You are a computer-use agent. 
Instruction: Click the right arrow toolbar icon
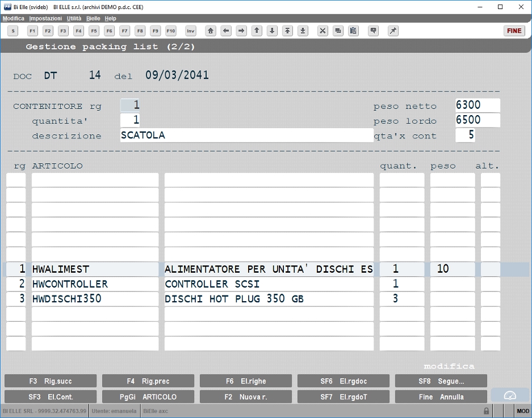point(241,31)
